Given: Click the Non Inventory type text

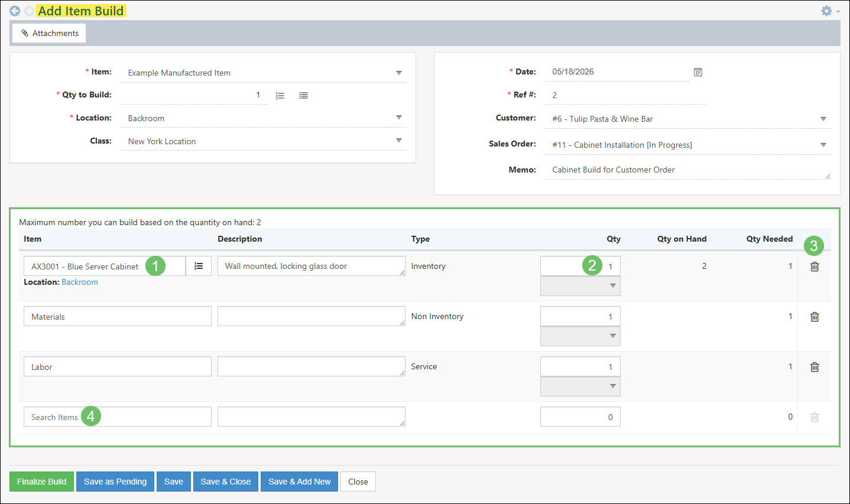Looking at the screenshot, I should 437,316.
